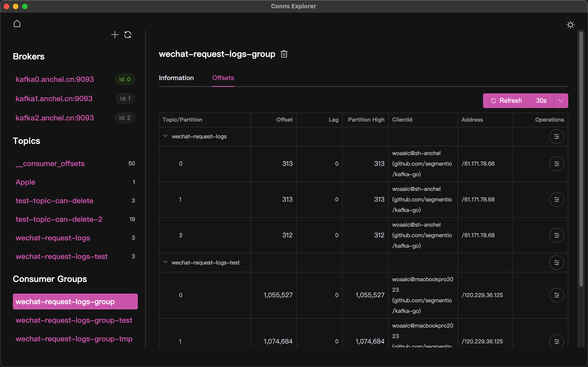The image size is (588, 367).
Task: Collapse the wechat-request-logs-test topic group
Action: [x=165, y=262]
